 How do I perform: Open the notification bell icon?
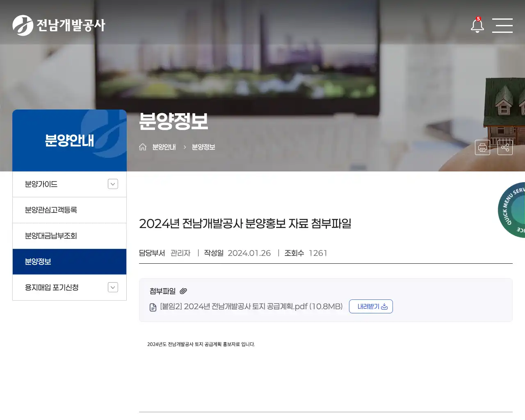pos(477,25)
